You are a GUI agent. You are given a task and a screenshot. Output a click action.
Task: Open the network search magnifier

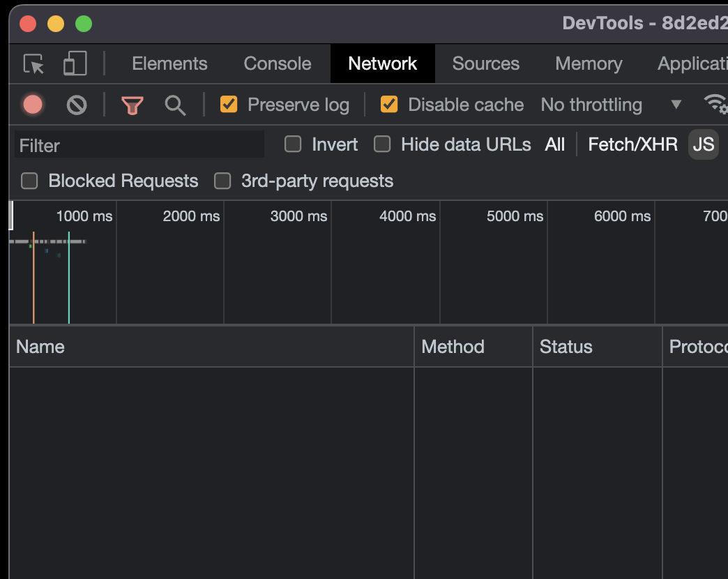tap(175, 105)
